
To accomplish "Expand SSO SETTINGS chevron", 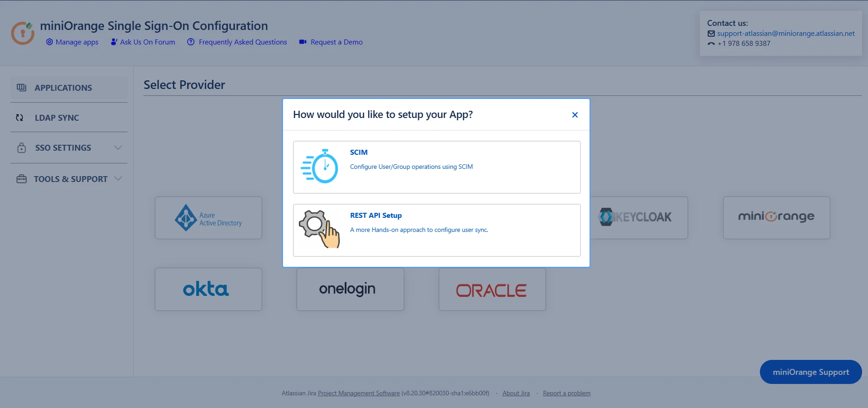I will click(118, 147).
